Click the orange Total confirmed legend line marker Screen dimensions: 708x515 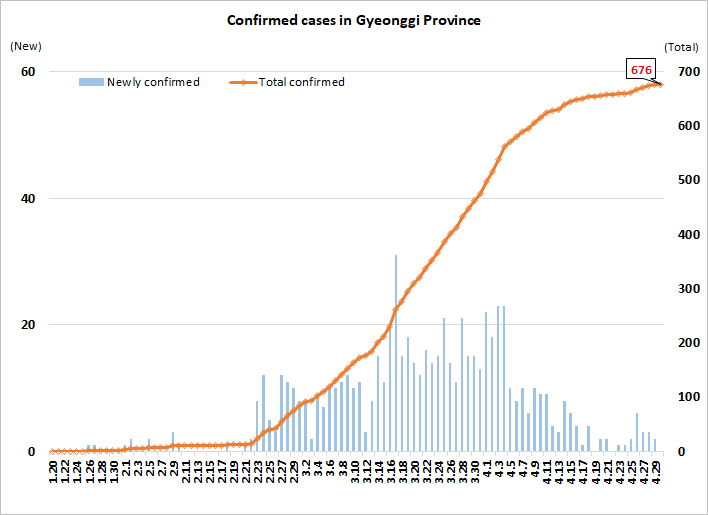tap(243, 83)
